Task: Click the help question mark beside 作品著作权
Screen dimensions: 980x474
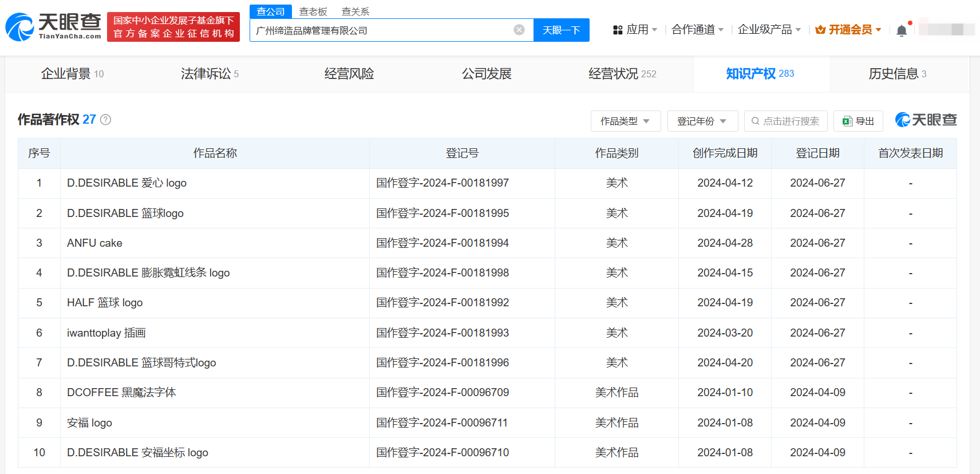Action: click(106, 120)
